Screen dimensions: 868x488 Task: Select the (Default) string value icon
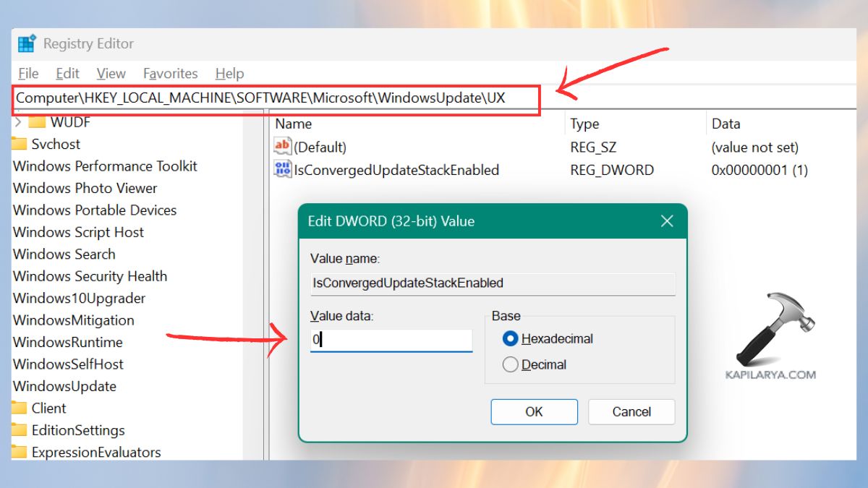click(283, 147)
